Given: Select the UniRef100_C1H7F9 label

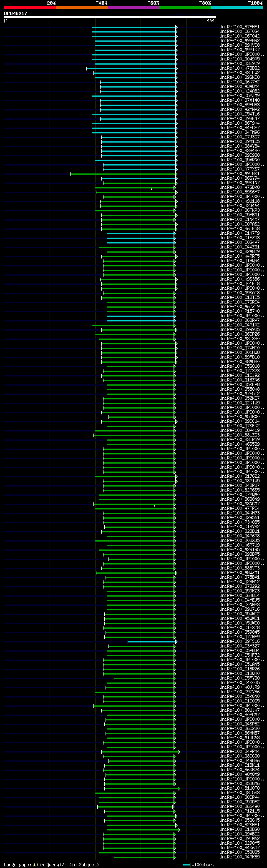Looking at the screenshot, I should (x=239, y=233).
